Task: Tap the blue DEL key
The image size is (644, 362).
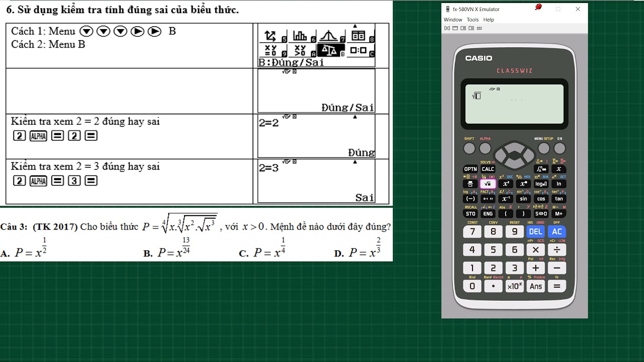Action: tap(535, 232)
